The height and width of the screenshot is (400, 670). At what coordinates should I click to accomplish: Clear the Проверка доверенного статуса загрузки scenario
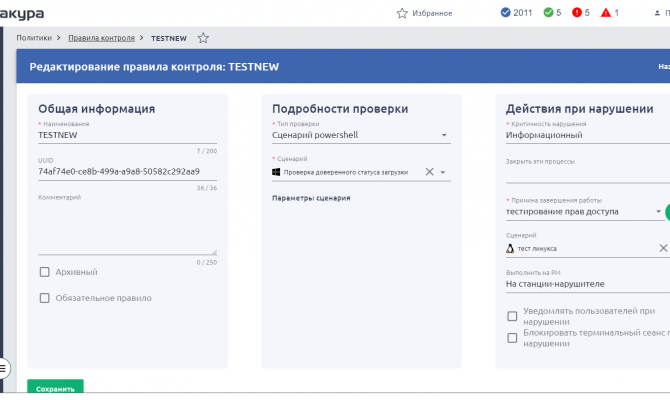point(429,172)
